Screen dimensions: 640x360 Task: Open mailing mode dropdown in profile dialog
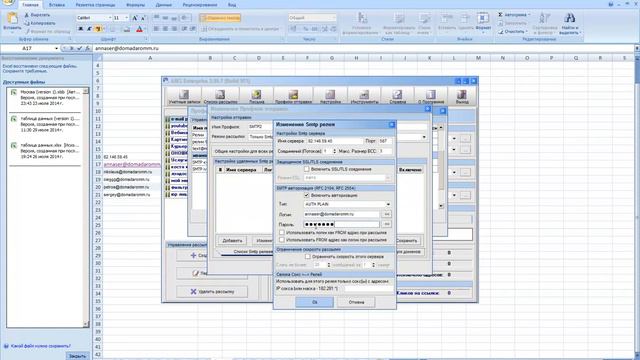click(x=424, y=137)
